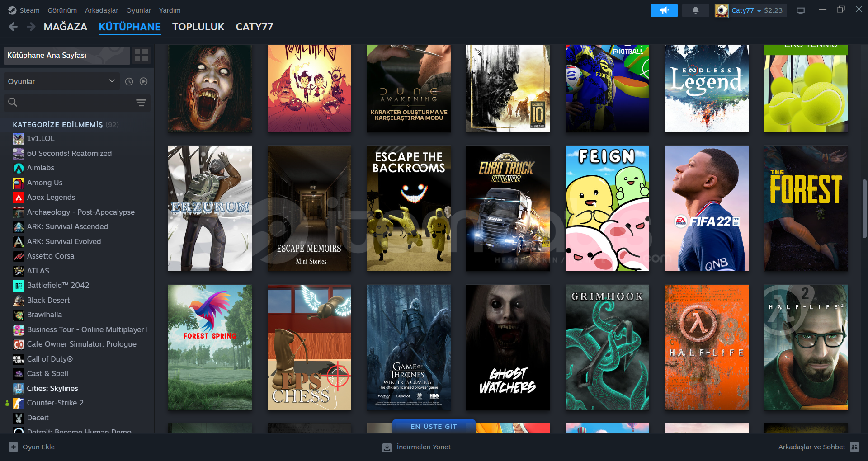
Task: Select the Aimlabs icon in list
Action: [x=19, y=168]
